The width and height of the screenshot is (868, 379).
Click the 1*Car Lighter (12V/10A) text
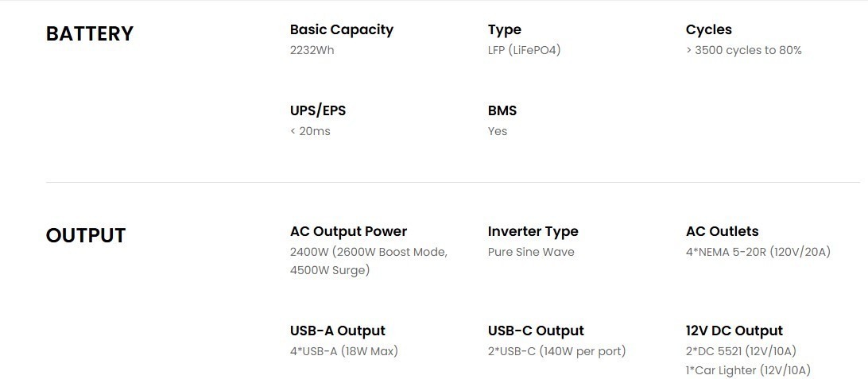(x=748, y=370)
